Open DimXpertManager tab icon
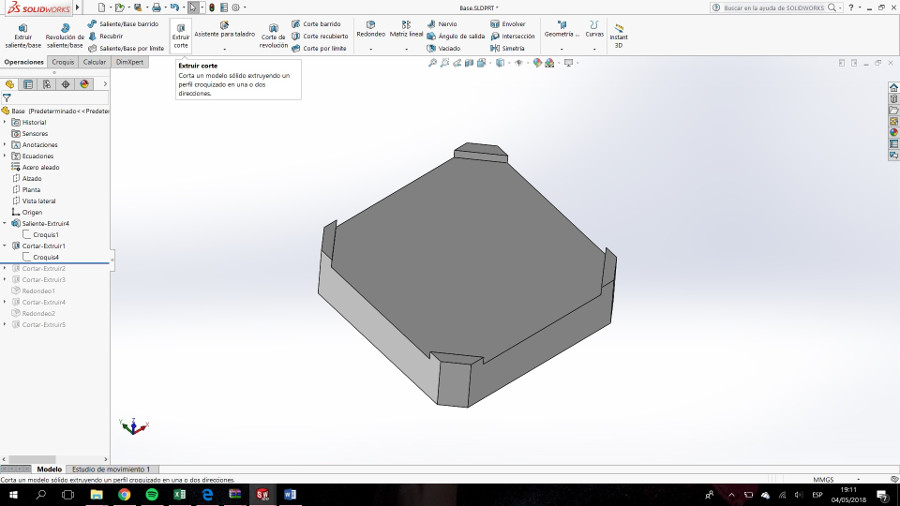Viewport: 900px width, 506px height. pyautogui.click(x=65, y=84)
